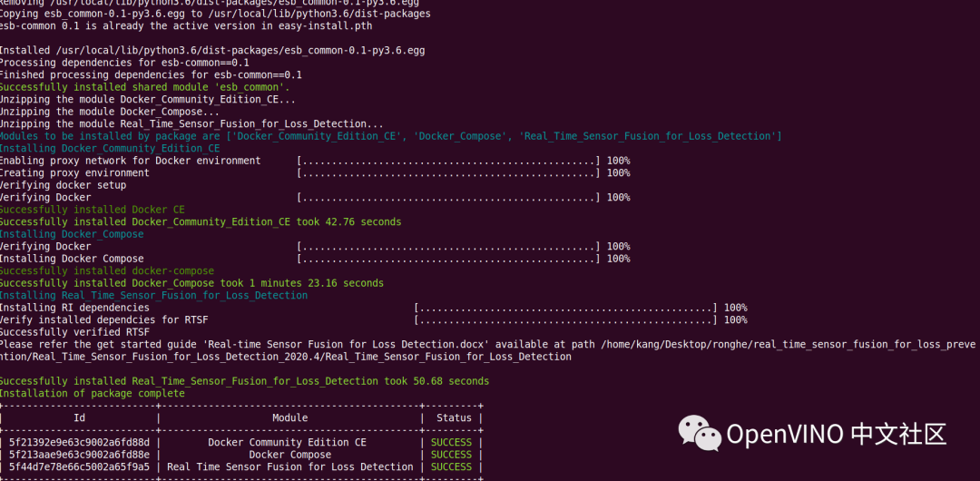Image resolution: width=980 pixels, height=481 pixels.
Task: Click the "Module" table column header
Action: (290, 417)
